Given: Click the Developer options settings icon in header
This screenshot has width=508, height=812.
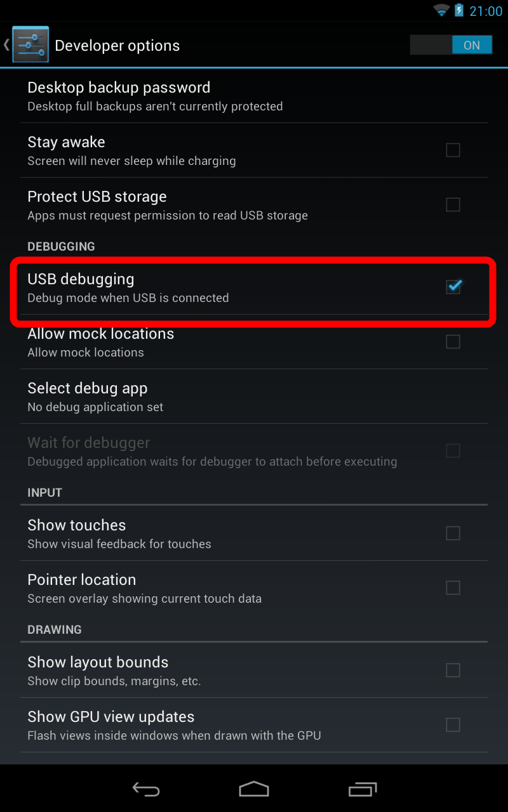Looking at the screenshot, I should click(x=30, y=44).
